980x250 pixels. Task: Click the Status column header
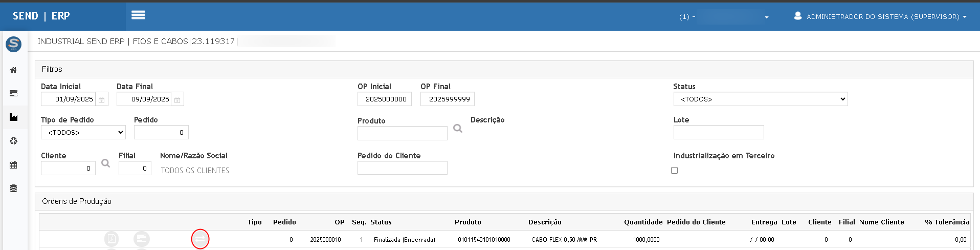click(381, 222)
